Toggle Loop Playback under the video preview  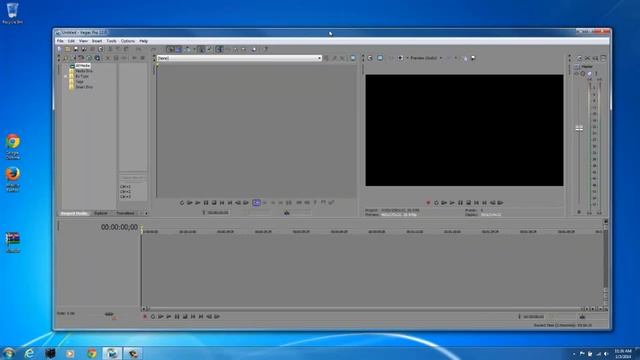(436, 203)
